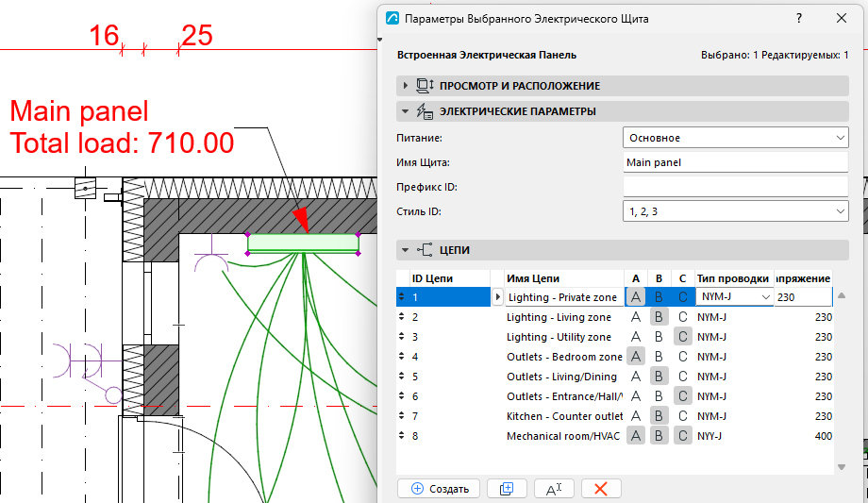Select circuit row Lighting - Utility zone
This screenshot has width=868, height=503.
[x=614, y=337]
